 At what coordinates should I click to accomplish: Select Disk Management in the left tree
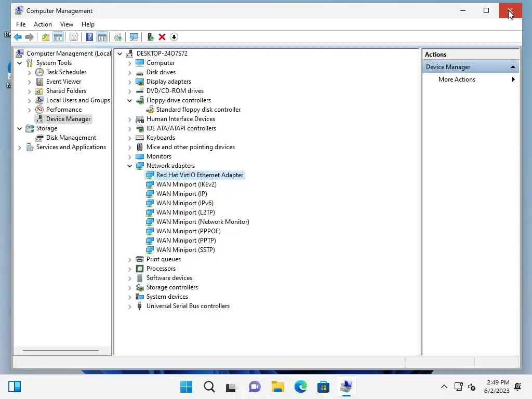(71, 138)
